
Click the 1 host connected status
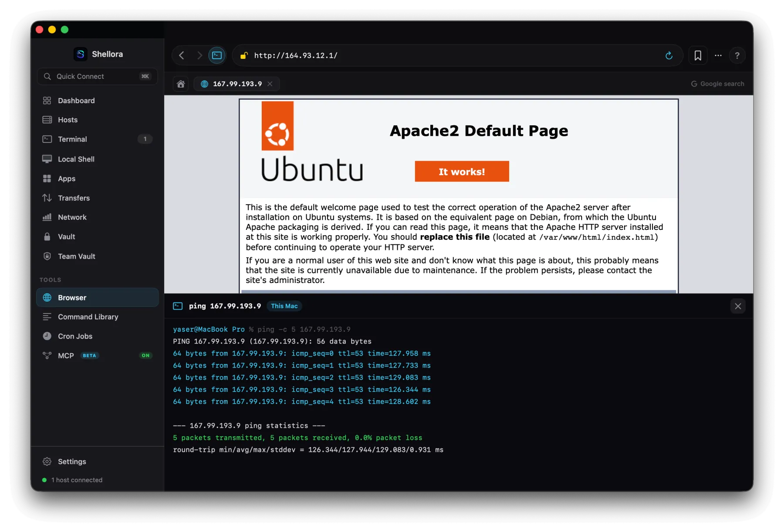72,480
